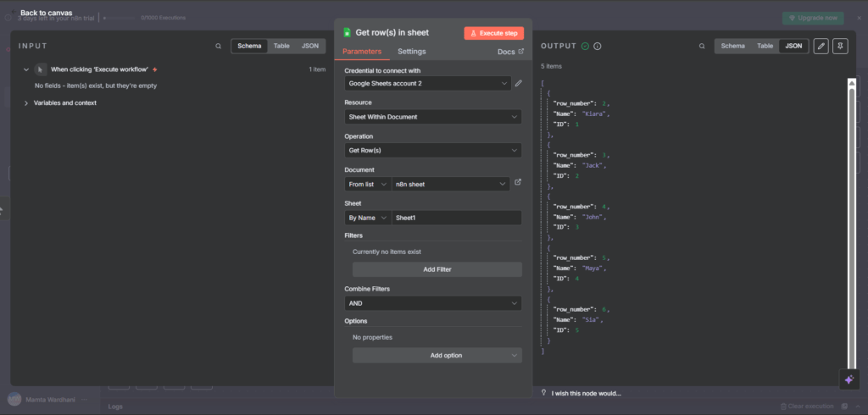Click the Google Sheets node icon
This screenshot has width=868, height=415.
[x=347, y=33]
